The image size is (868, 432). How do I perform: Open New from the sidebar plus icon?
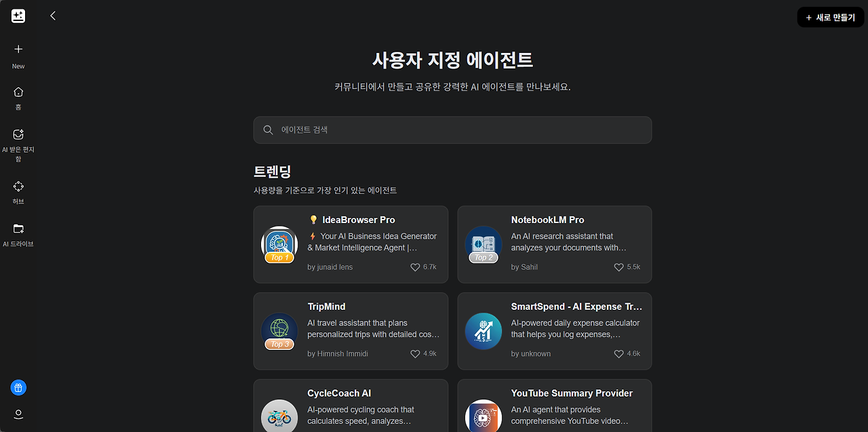click(x=18, y=49)
